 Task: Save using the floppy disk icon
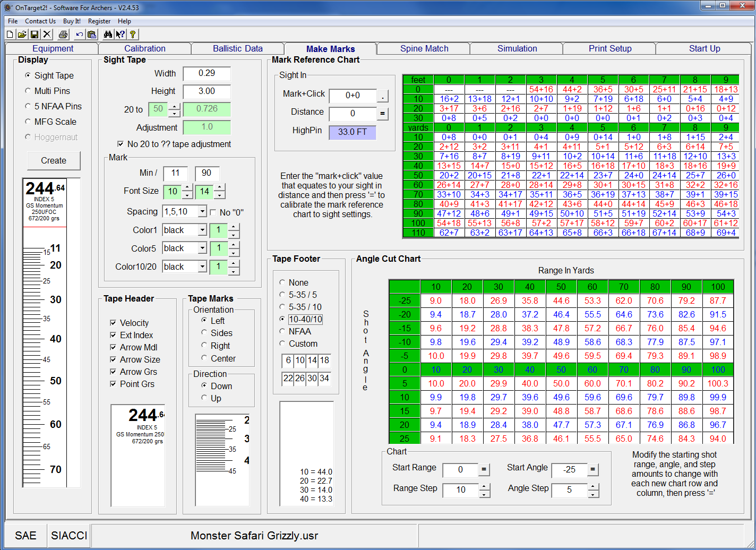point(35,35)
